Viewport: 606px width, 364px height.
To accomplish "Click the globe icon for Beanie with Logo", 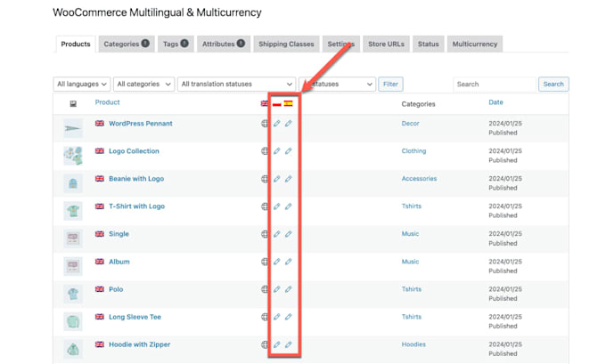I will point(265,179).
